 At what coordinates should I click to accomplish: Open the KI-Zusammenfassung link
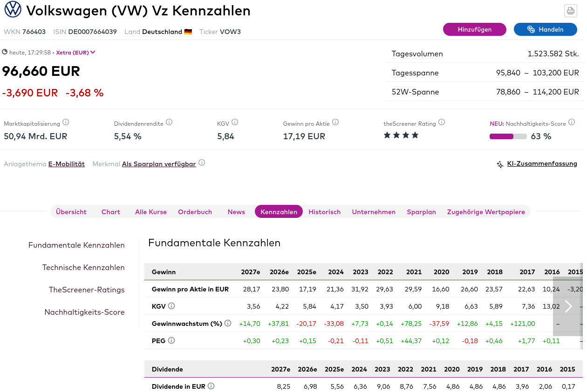pyautogui.click(x=542, y=163)
